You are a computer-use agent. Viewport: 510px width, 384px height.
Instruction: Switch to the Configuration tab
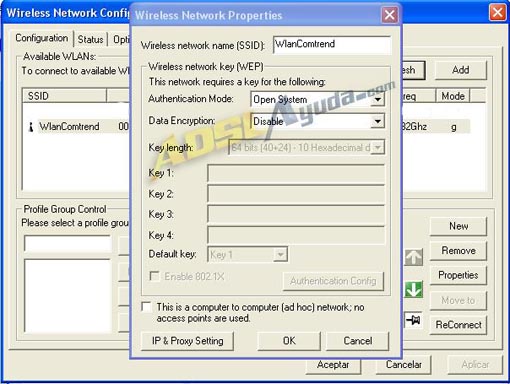point(42,38)
